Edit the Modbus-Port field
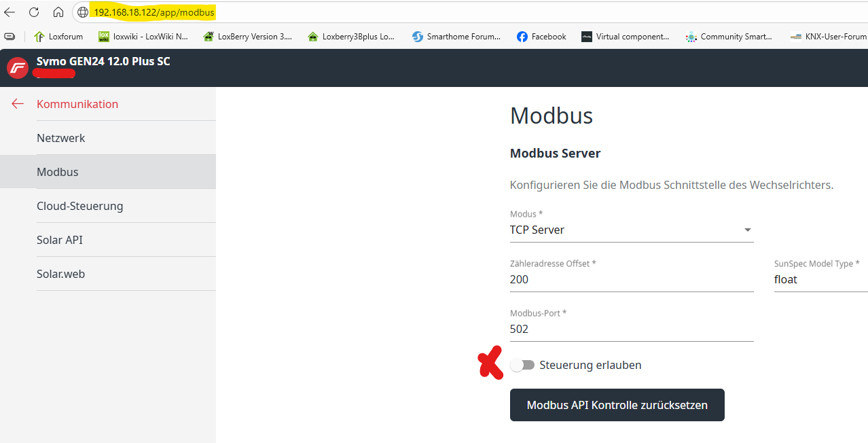This screenshot has width=868, height=443. click(x=632, y=329)
